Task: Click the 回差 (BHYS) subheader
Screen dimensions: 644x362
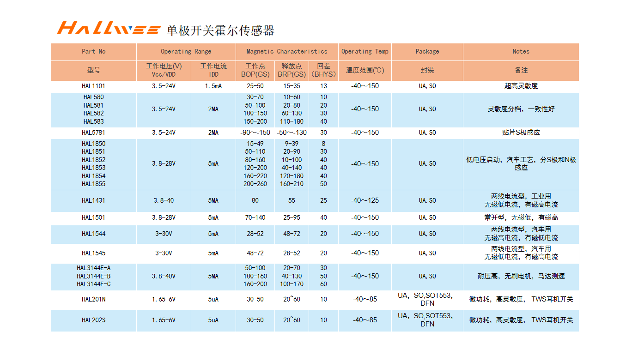Action: tap(323, 71)
